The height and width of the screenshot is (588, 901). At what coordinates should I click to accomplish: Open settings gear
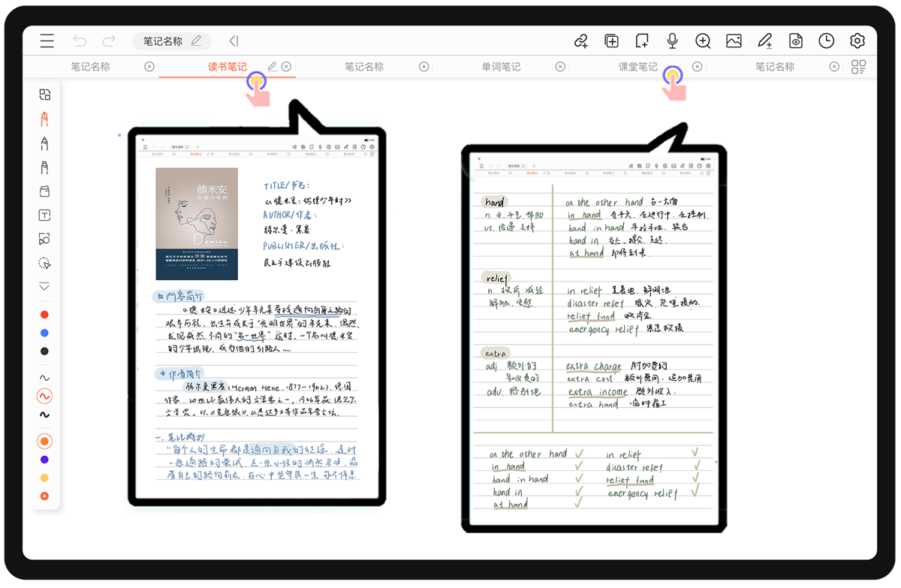pyautogui.click(x=857, y=41)
